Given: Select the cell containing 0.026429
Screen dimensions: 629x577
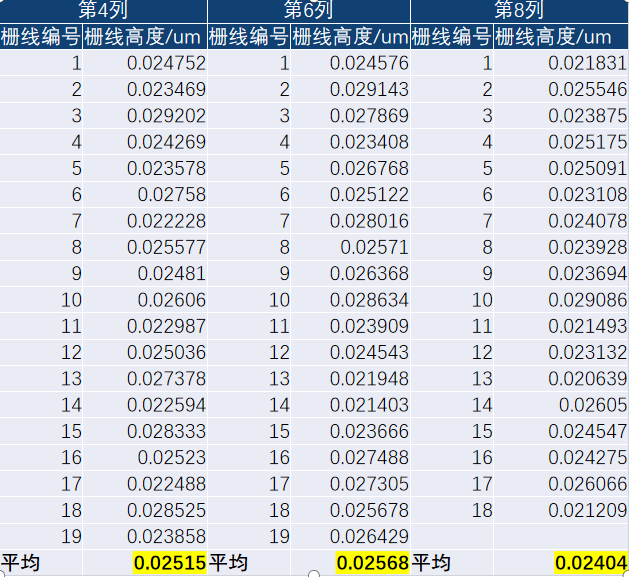Looking at the screenshot, I should 369,536.
